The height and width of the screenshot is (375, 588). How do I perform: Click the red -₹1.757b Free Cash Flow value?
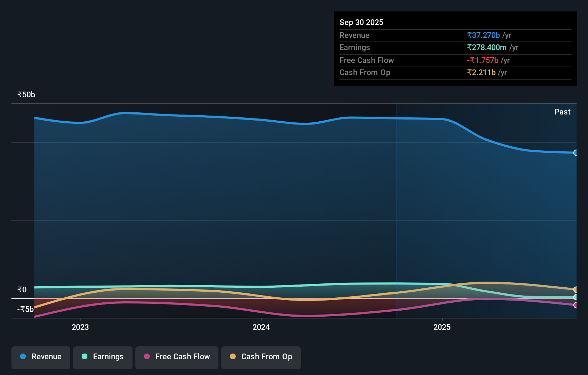[x=483, y=60]
